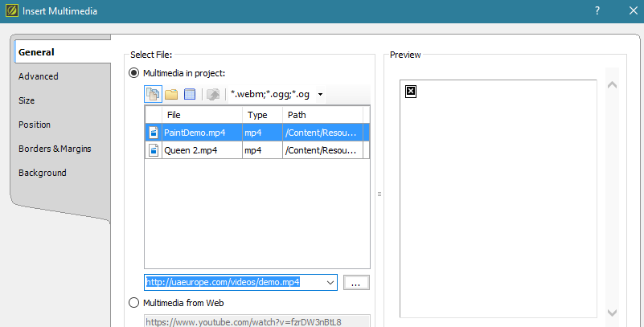Open the Position tab

(34, 125)
